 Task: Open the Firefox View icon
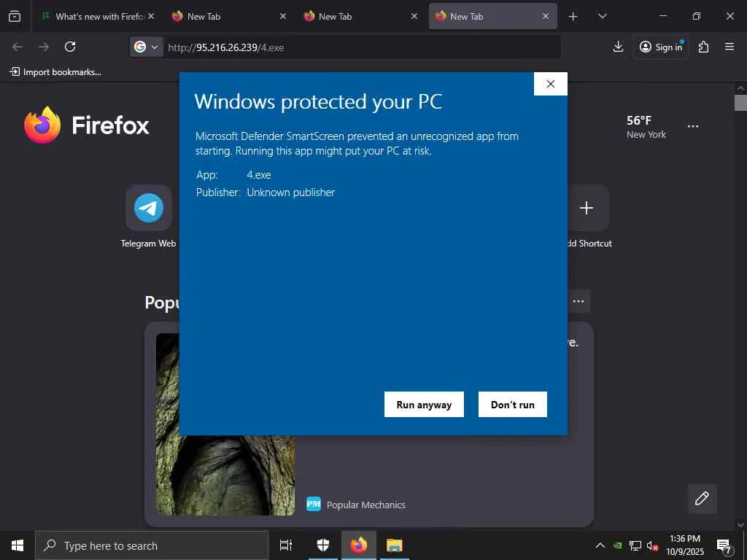point(15,16)
